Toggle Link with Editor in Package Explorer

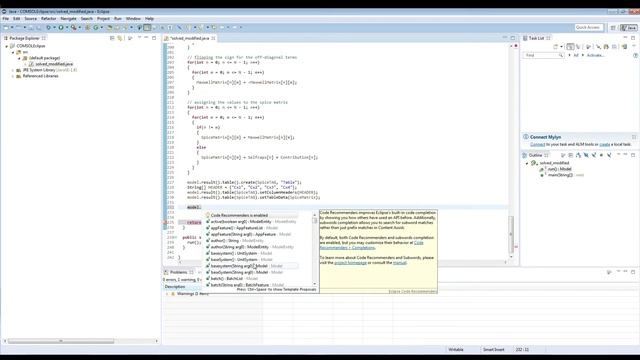pyautogui.click(x=120, y=38)
